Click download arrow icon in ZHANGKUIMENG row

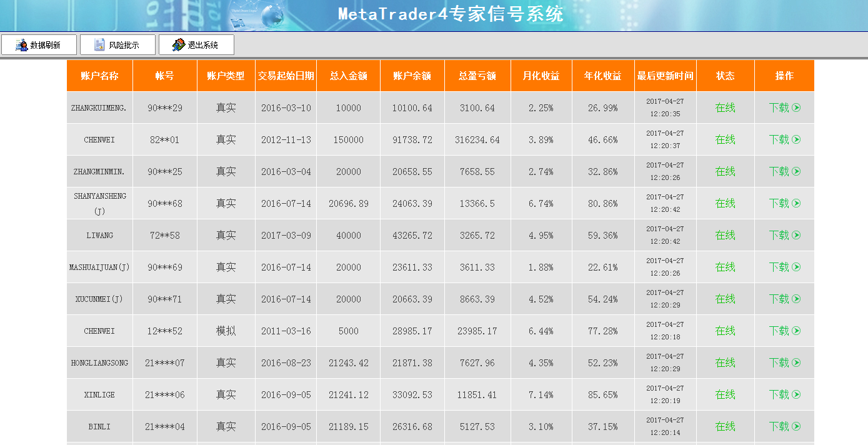pyautogui.click(x=796, y=107)
